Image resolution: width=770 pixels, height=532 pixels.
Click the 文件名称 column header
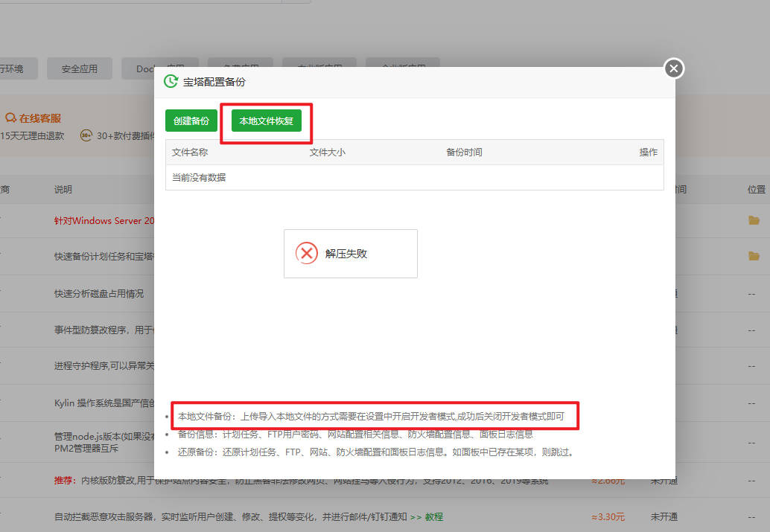190,152
